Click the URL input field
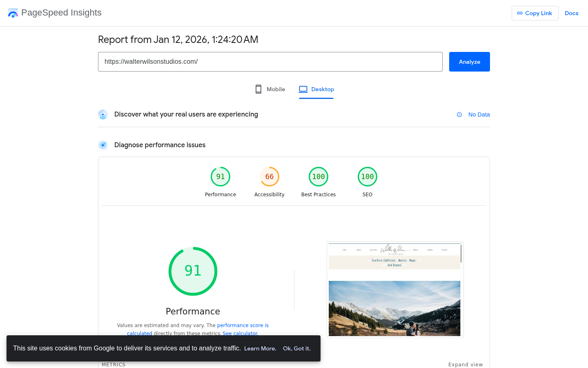 pos(270,61)
